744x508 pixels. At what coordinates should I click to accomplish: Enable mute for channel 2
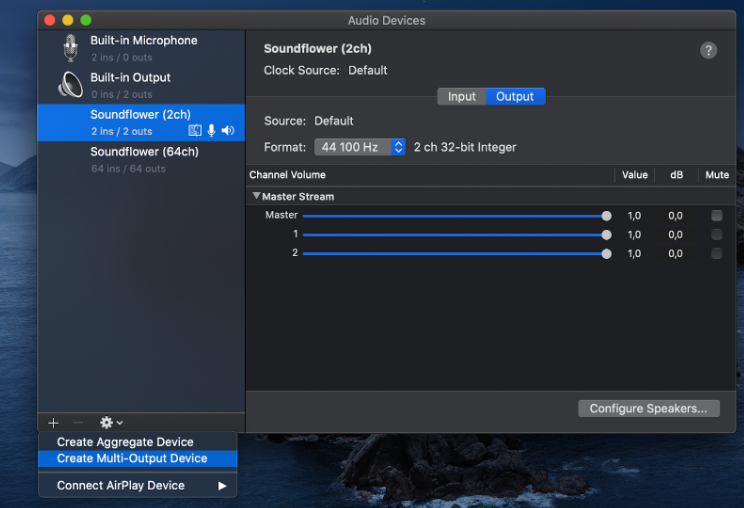pos(716,253)
